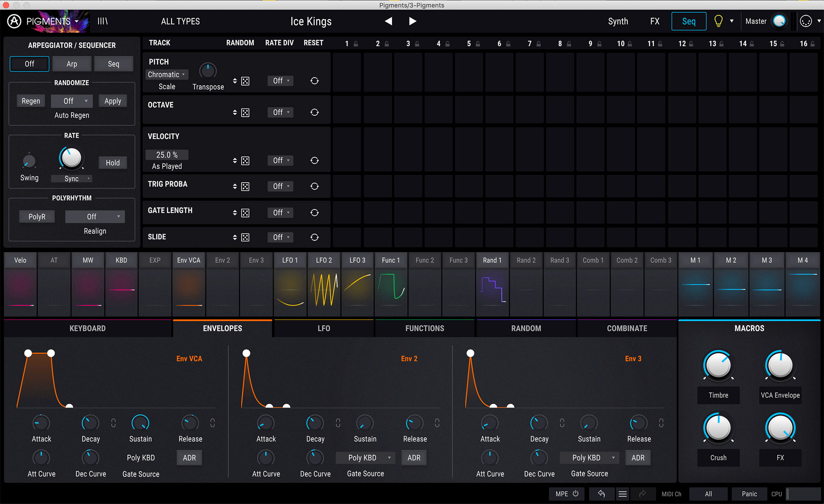This screenshot has height=504, width=824.
Task: Switch to the Synth view
Action: 618,21
